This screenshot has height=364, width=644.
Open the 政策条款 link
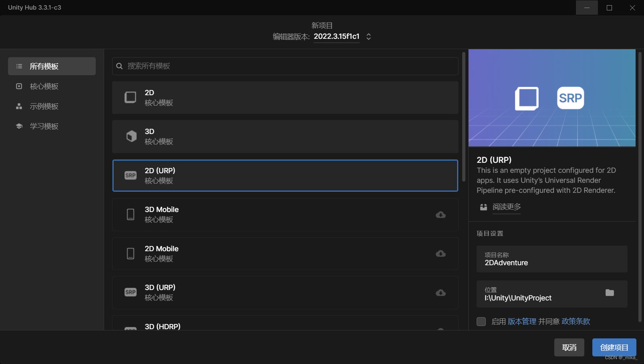point(576,321)
